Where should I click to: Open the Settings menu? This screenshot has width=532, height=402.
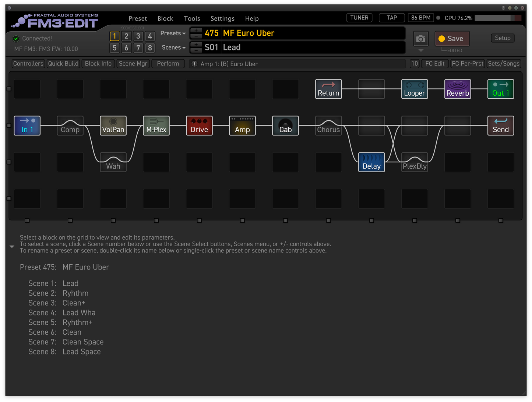tap(222, 18)
